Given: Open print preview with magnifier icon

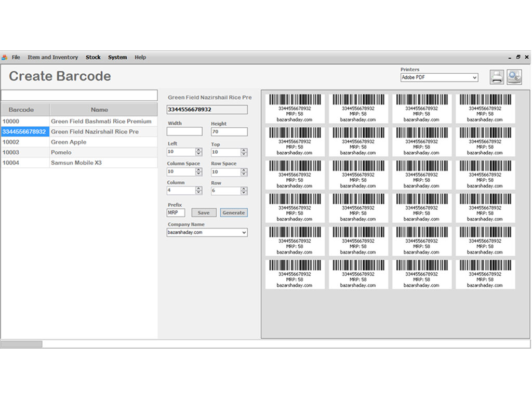Looking at the screenshot, I should 514,77.
